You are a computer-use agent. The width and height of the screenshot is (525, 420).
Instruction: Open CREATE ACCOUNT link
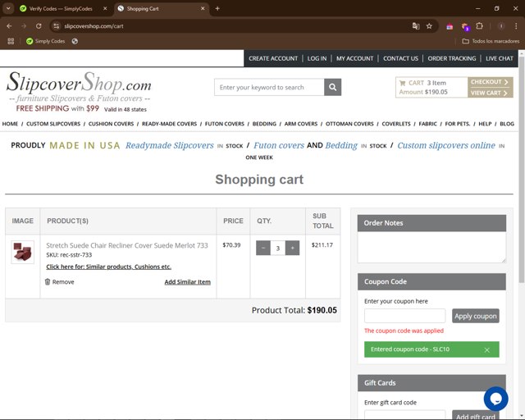(273, 58)
